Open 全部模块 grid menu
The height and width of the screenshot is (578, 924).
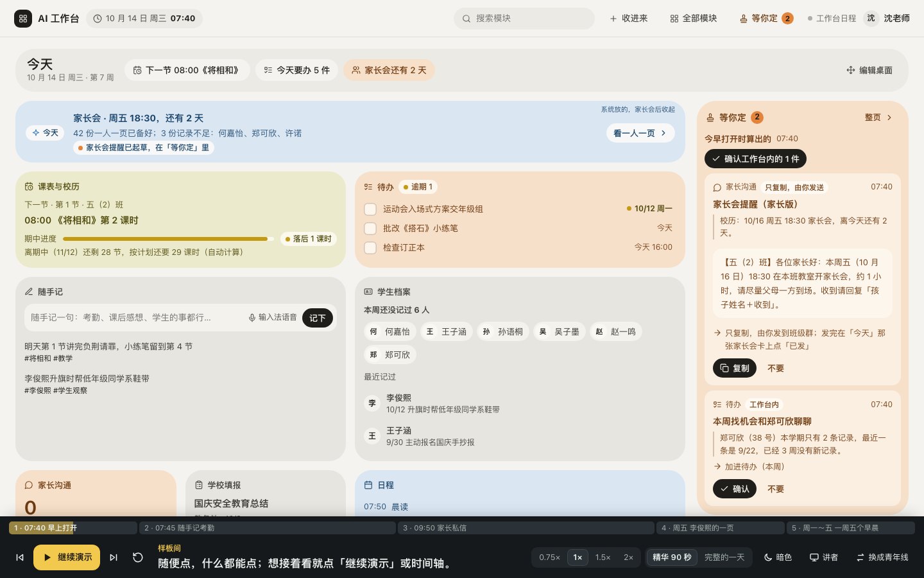pos(693,19)
